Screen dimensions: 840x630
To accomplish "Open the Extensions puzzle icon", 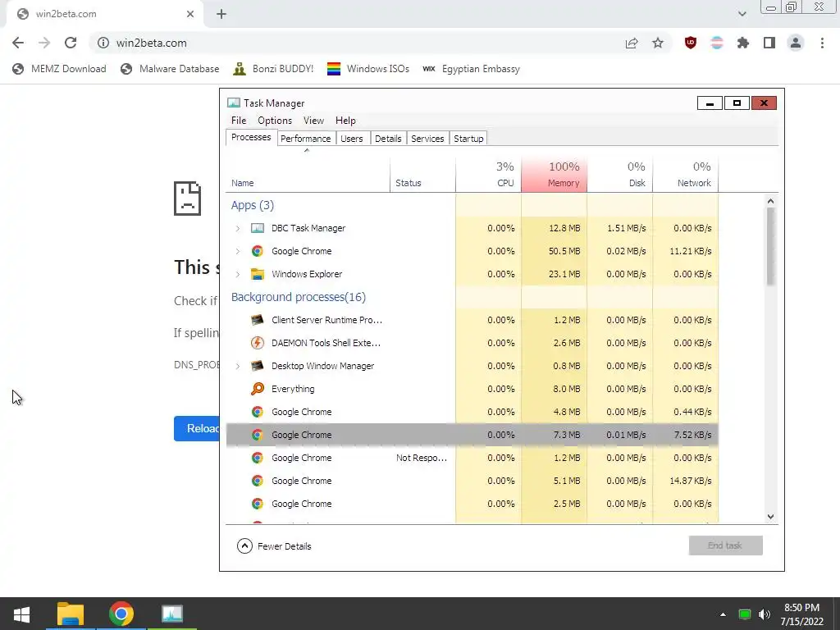I will click(743, 43).
